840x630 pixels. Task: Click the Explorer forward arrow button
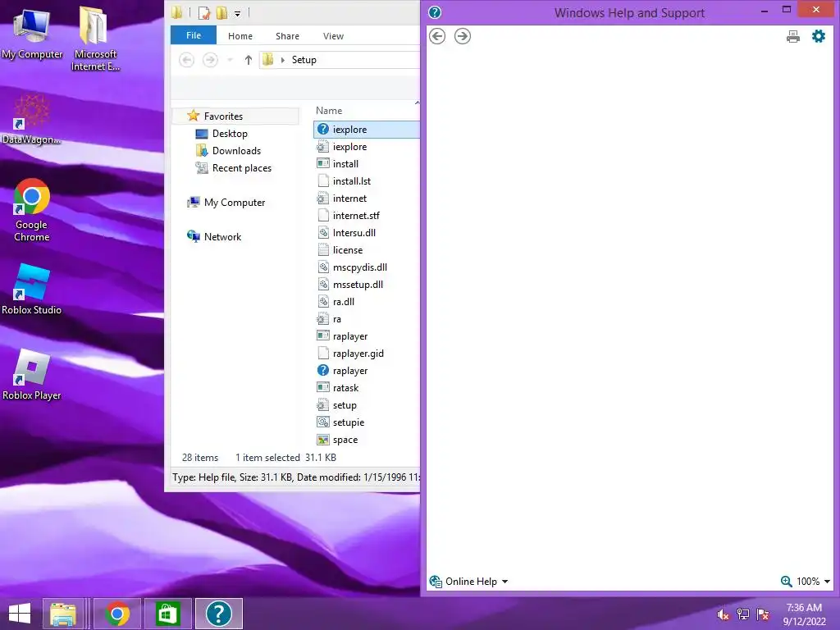coord(210,59)
